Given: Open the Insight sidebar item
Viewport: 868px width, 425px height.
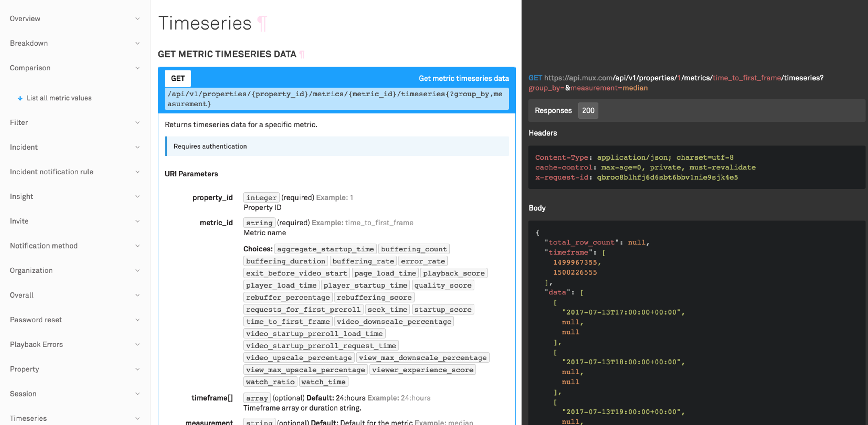Looking at the screenshot, I should 21,196.
